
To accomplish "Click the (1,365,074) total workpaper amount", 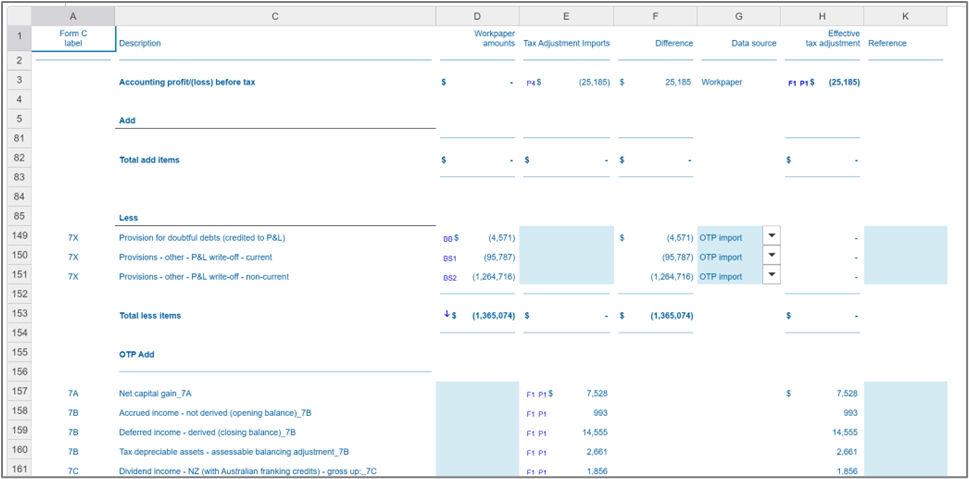I will click(493, 315).
